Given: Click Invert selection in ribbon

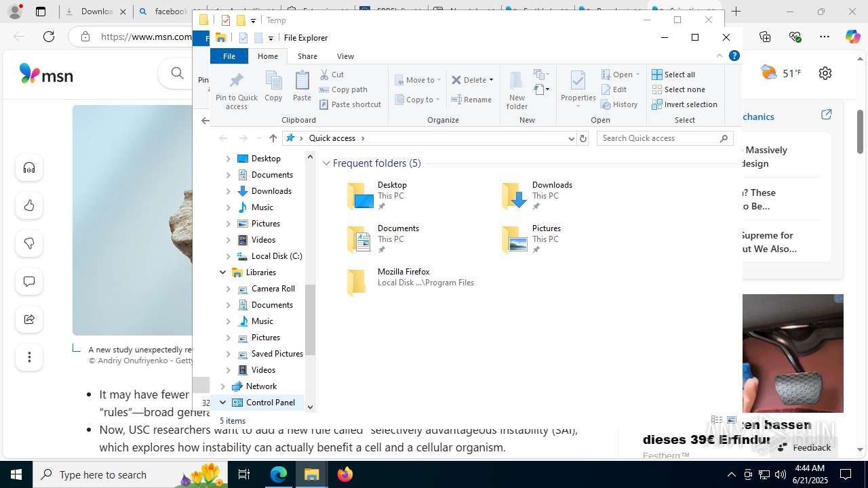Looking at the screenshot, I should point(684,104).
